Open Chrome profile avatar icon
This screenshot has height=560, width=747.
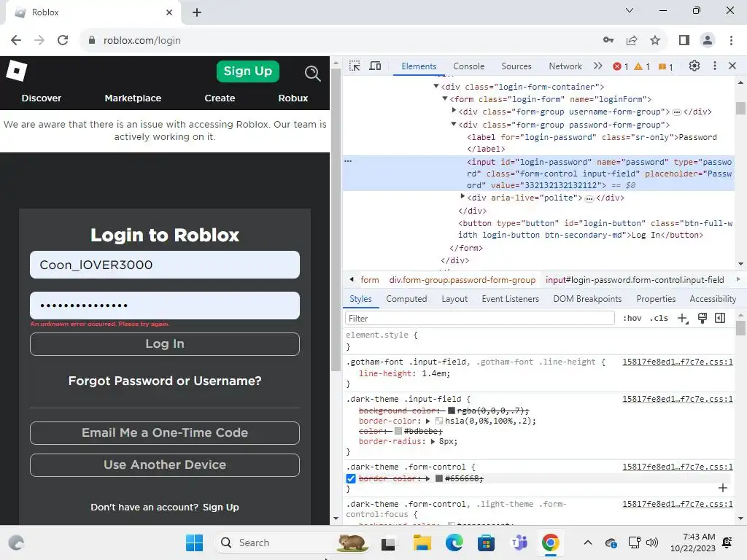(708, 40)
